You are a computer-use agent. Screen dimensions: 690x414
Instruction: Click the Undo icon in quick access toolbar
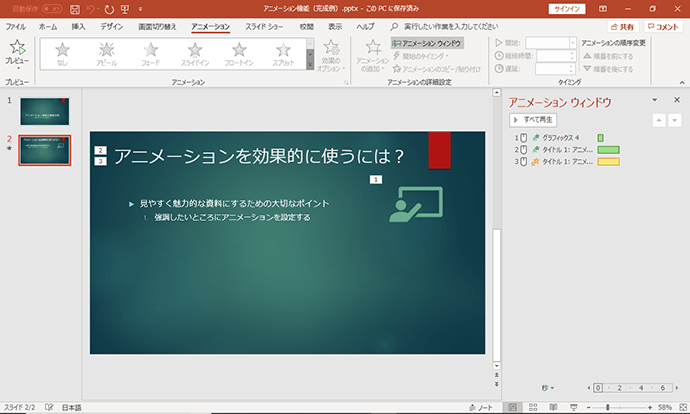pos(90,9)
